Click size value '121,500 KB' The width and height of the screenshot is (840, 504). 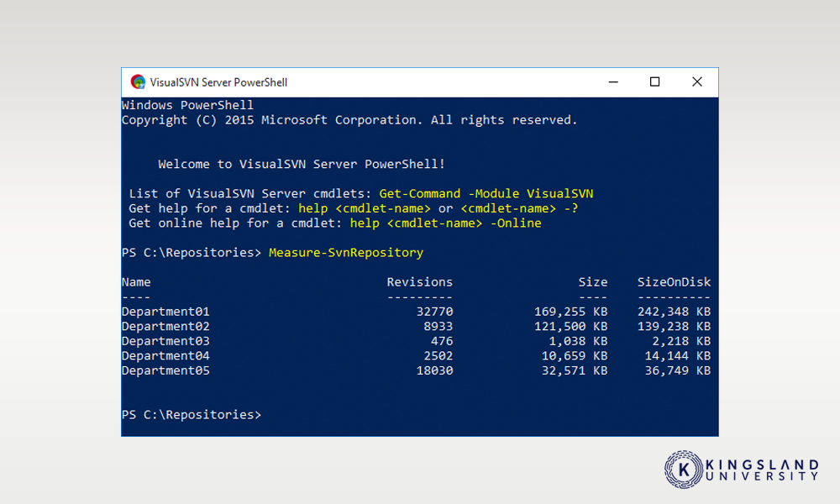(x=570, y=326)
